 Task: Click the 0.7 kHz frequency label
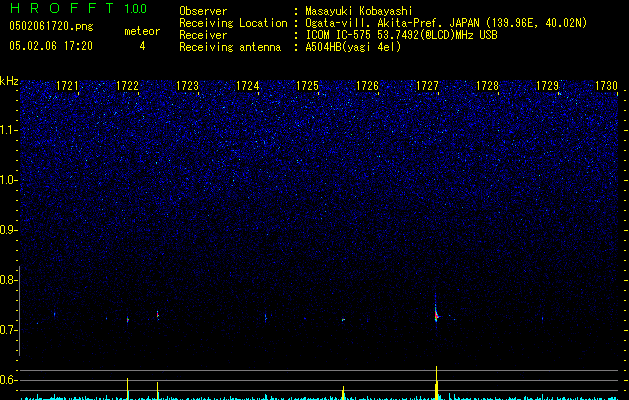[8, 330]
